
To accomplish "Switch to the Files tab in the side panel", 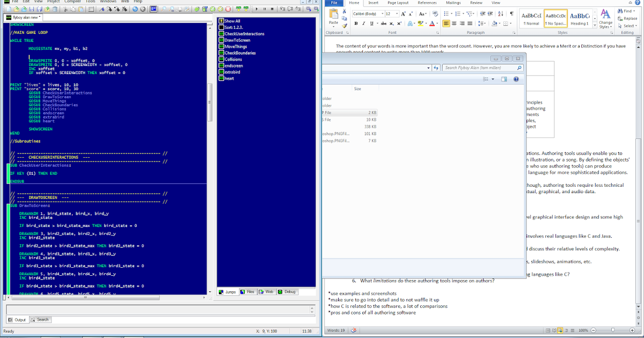I will click(248, 292).
